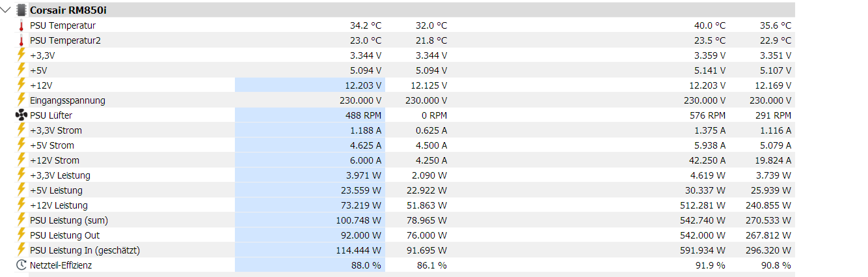
Task: Click the highlighted 488 RPM fan value
Action: tap(363, 115)
